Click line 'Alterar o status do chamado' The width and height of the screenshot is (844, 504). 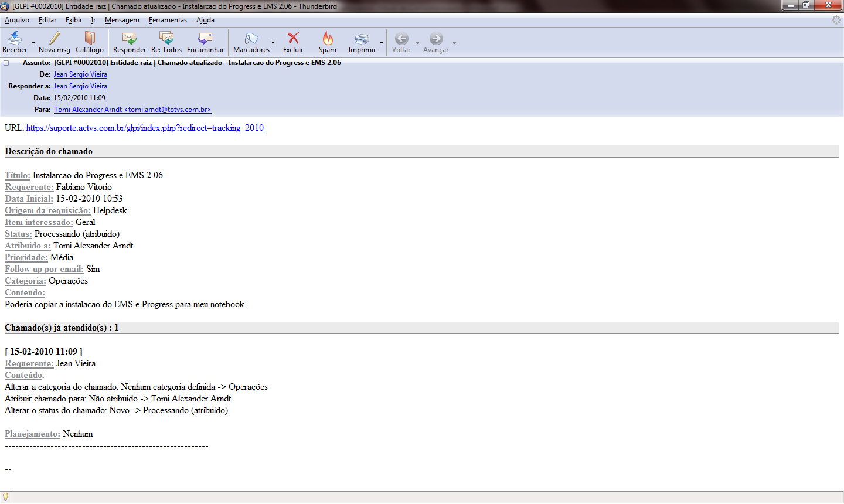click(x=116, y=410)
